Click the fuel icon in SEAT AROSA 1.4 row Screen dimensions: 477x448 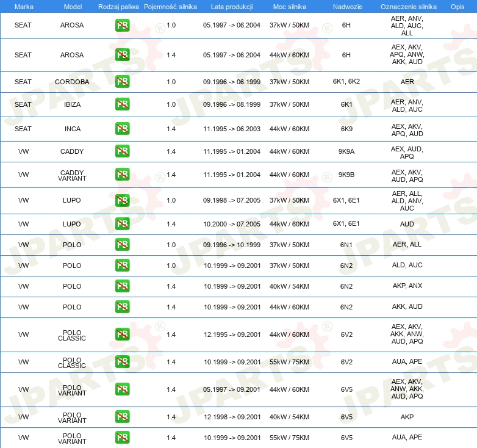tap(122, 55)
